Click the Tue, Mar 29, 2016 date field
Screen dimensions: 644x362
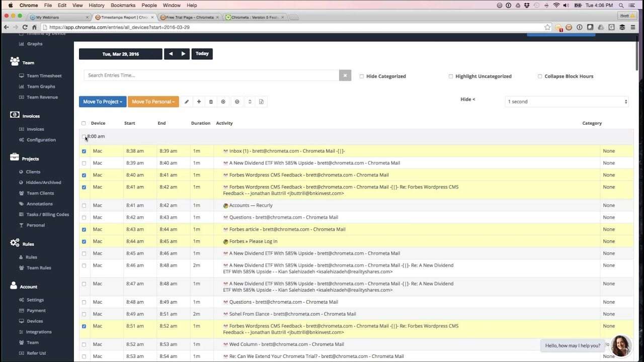(121, 54)
